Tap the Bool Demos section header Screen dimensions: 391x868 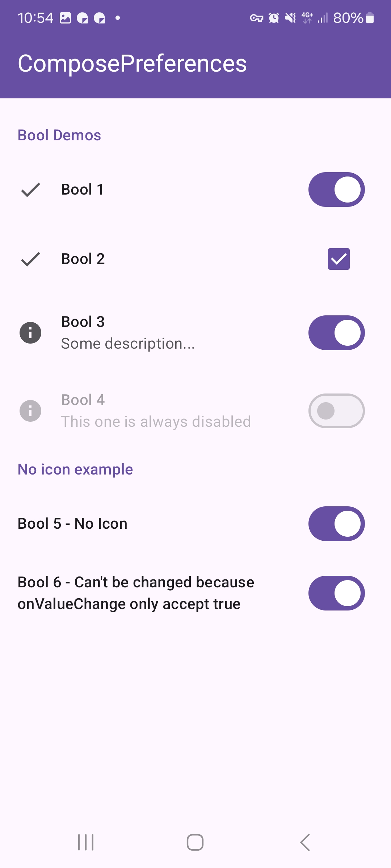coord(59,135)
